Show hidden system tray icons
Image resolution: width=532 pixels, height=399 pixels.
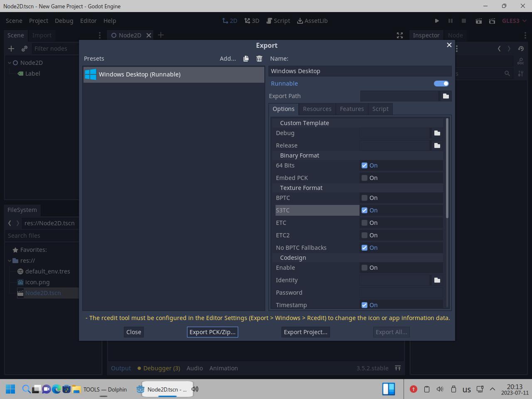pos(493,389)
